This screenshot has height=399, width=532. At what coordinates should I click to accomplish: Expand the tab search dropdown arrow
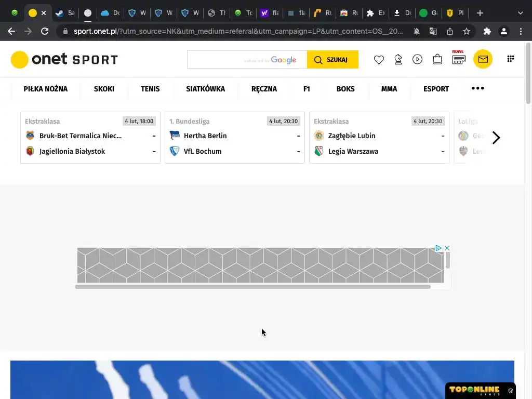(521, 13)
